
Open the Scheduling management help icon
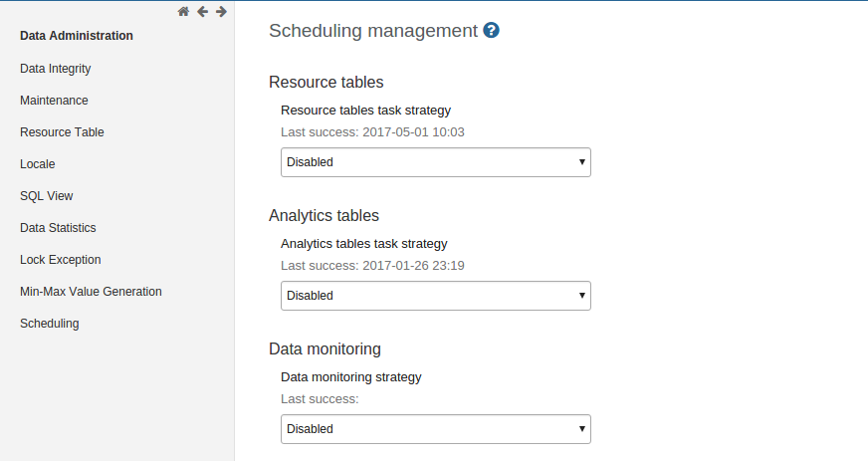[x=491, y=31]
